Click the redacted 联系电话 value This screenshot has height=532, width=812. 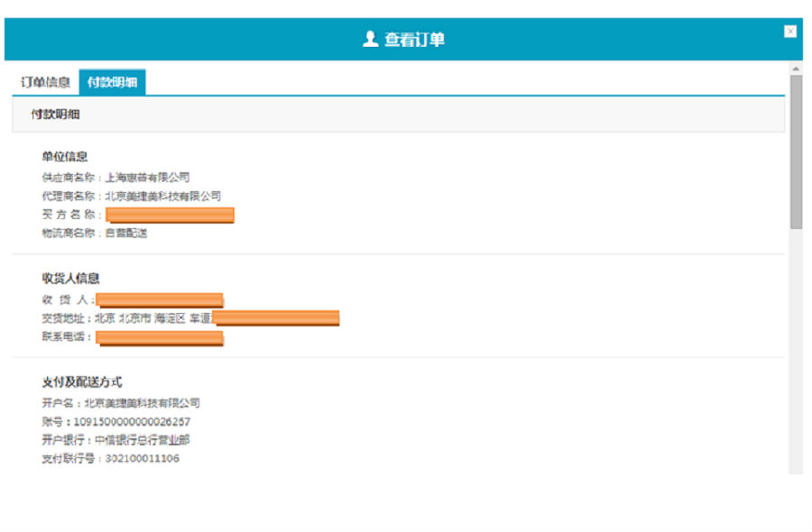pyautogui.click(x=159, y=337)
